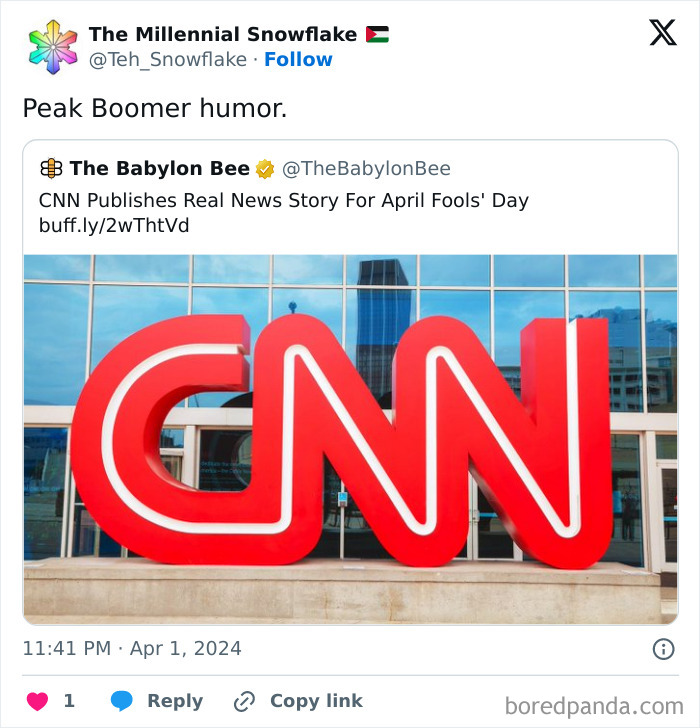Open the X logo in the corner
The height and width of the screenshot is (728, 700).
coord(662,34)
